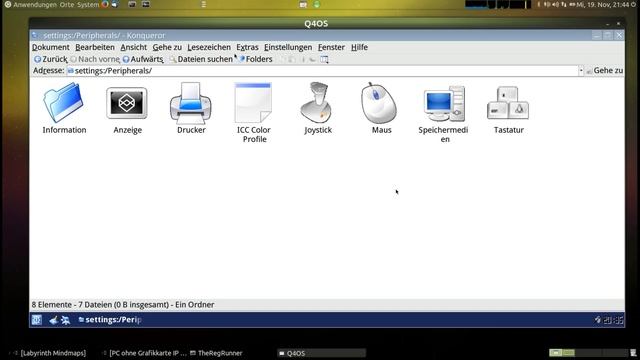Open the Ansicht menu
Screen dimensions: 640x360
(133, 47)
